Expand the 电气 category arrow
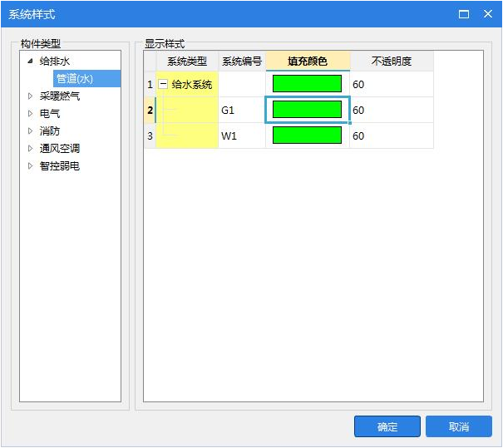503x448 pixels. (x=31, y=114)
